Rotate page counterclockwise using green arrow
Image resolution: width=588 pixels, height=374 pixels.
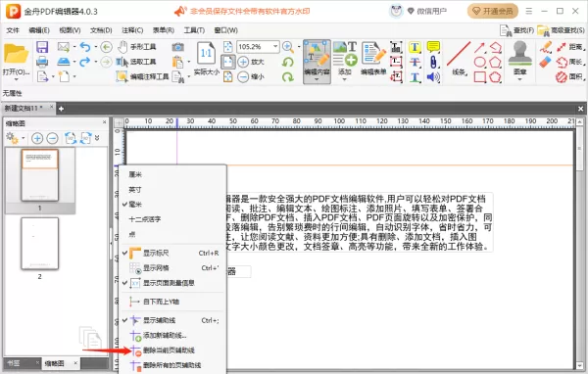pyautogui.click(x=287, y=62)
